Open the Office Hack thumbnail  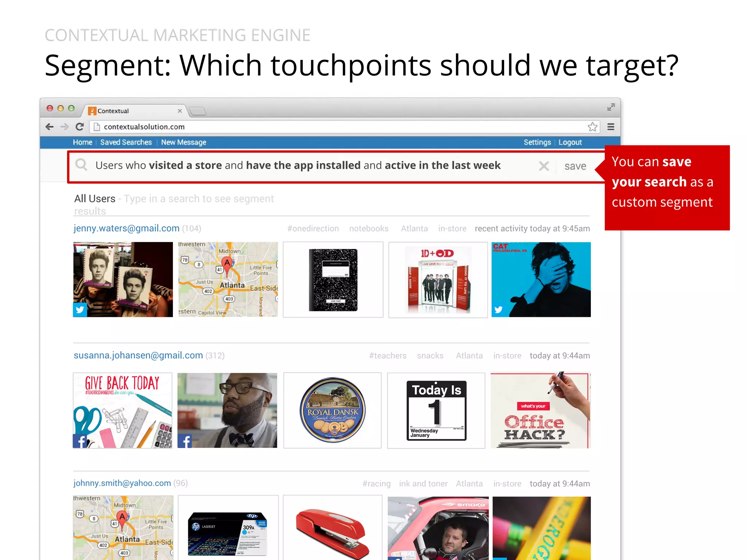(541, 410)
